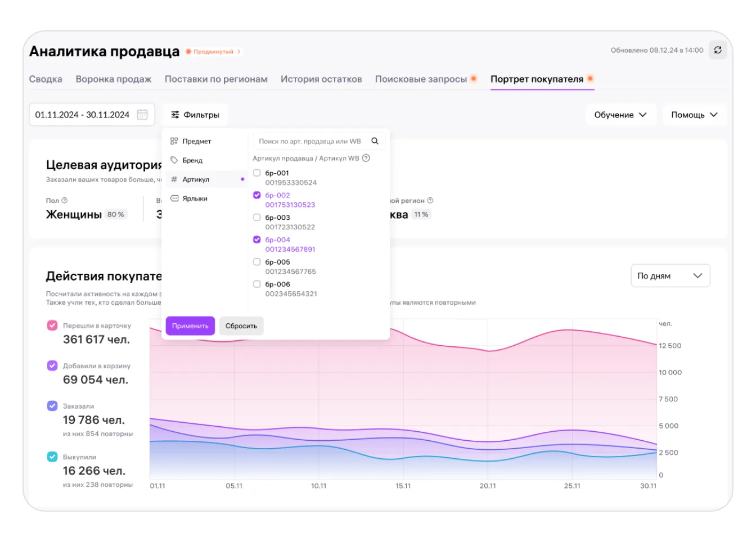
Task: Open the История остатков tab
Action: coord(321,79)
